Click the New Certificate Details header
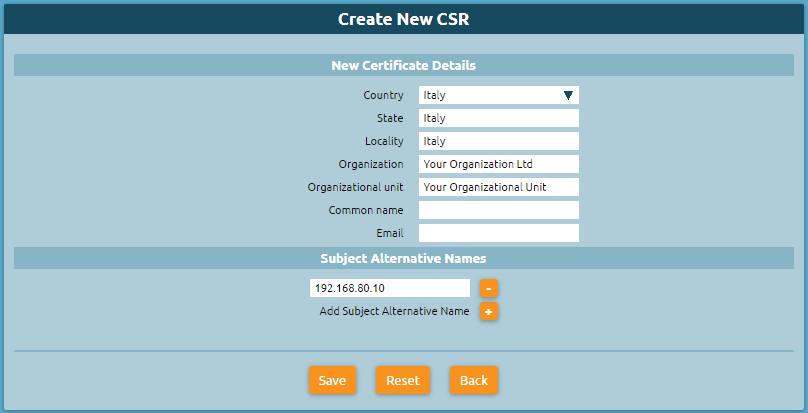This screenshot has width=808, height=413. (404, 65)
